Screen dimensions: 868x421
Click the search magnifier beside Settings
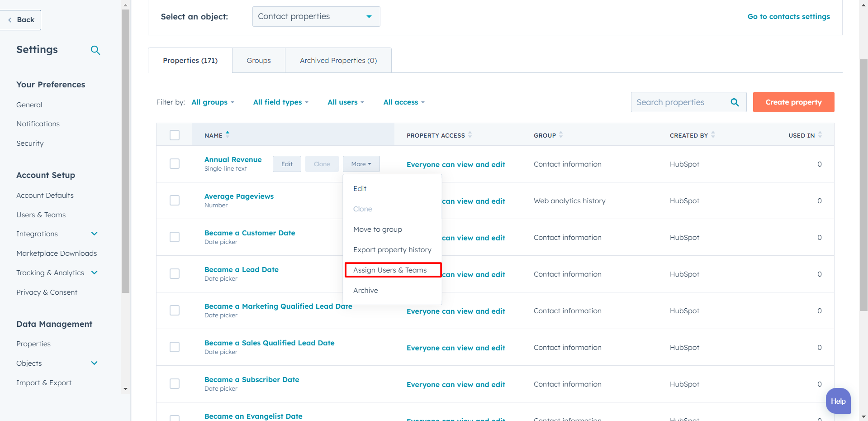point(95,50)
